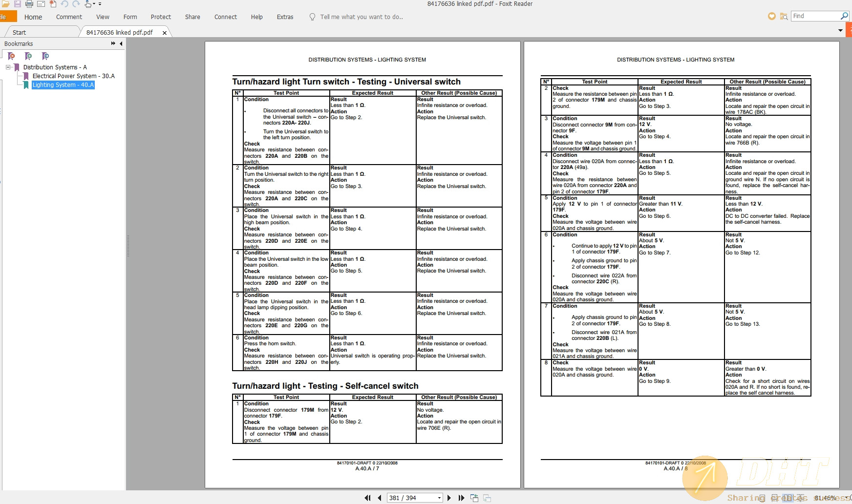The height and width of the screenshot is (504, 852).
Task: Open the Comment ribbon tab
Action: [69, 17]
